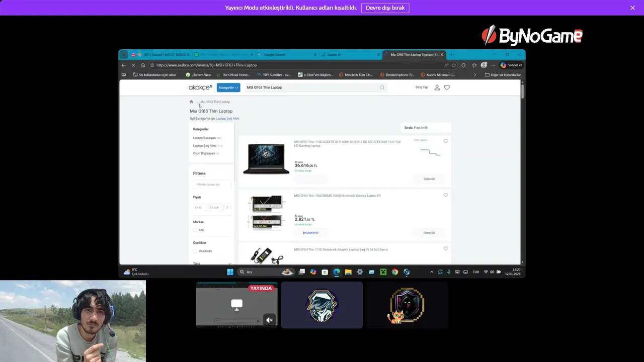Go back with the browser back arrow
Screen dimensions: 644x362
pyautogui.click(x=124, y=65)
